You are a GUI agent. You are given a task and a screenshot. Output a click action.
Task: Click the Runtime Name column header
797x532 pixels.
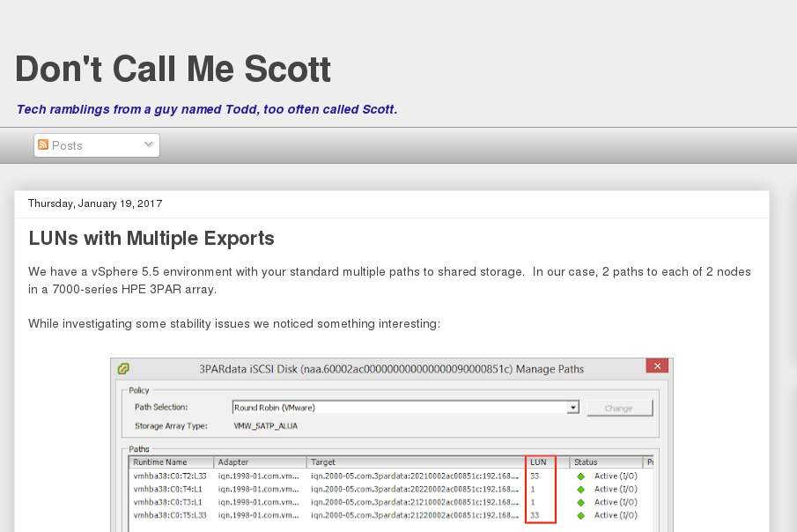pos(172,462)
